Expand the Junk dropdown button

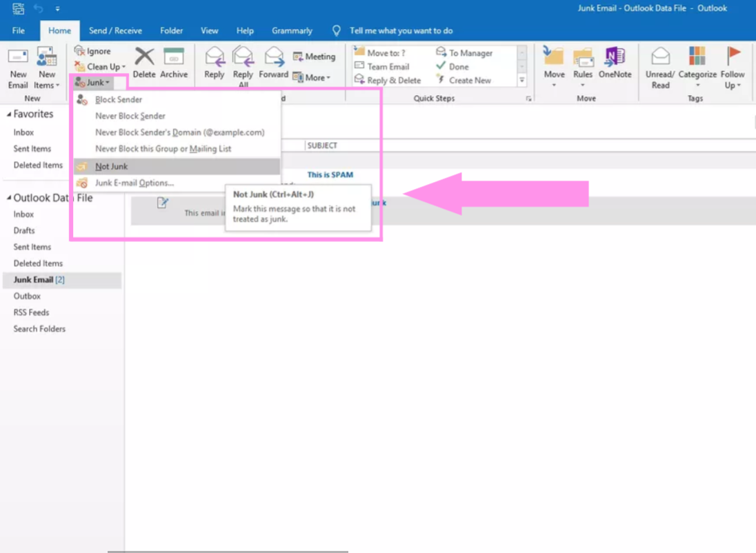point(92,83)
